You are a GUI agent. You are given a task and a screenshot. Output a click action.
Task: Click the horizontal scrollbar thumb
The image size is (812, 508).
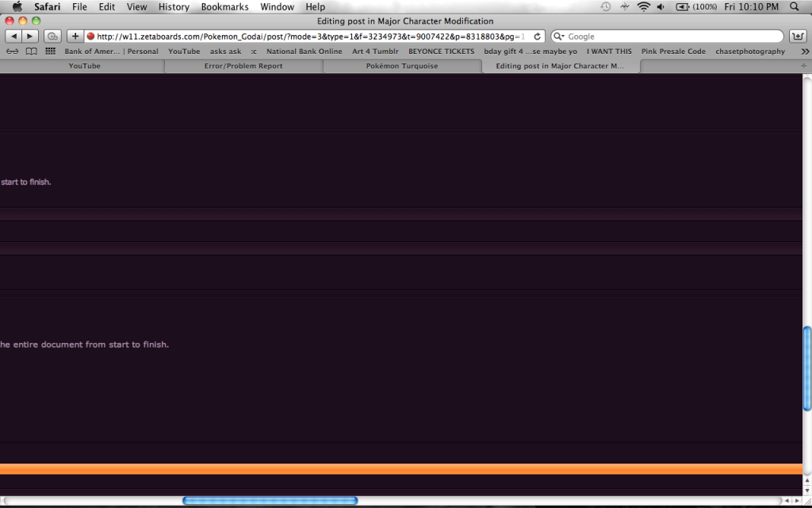point(270,501)
